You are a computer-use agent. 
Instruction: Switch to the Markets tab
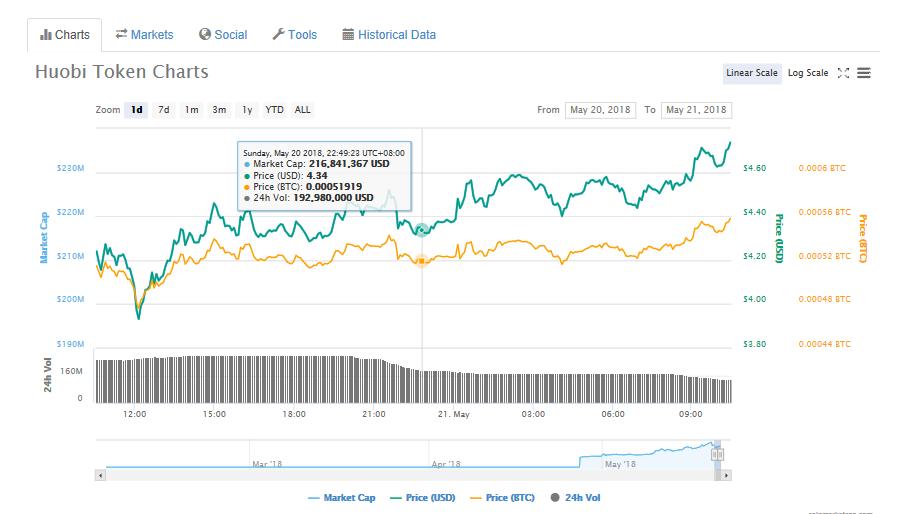coord(144,34)
